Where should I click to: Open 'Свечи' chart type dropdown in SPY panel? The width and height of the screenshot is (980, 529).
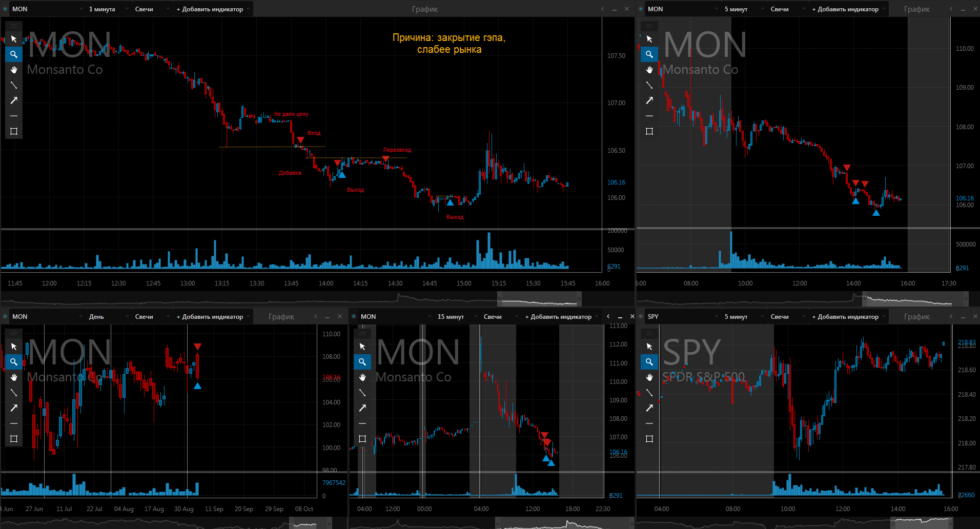pos(787,317)
